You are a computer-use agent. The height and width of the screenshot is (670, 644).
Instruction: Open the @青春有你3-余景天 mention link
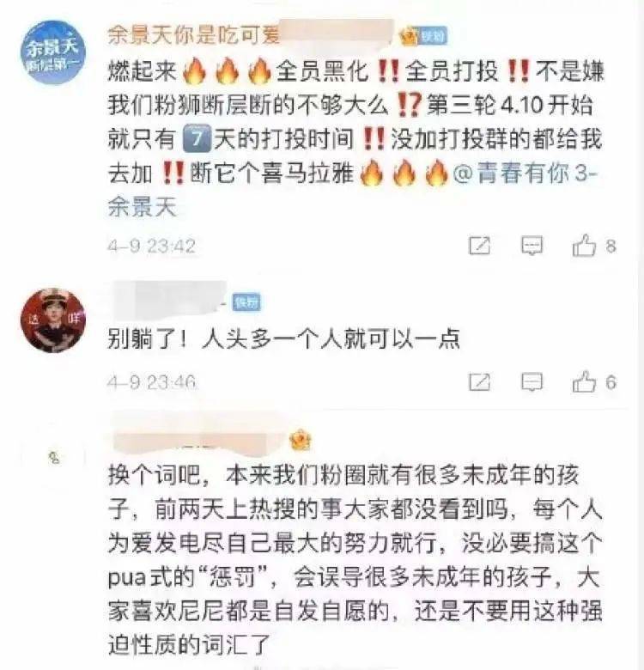click(353, 191)
